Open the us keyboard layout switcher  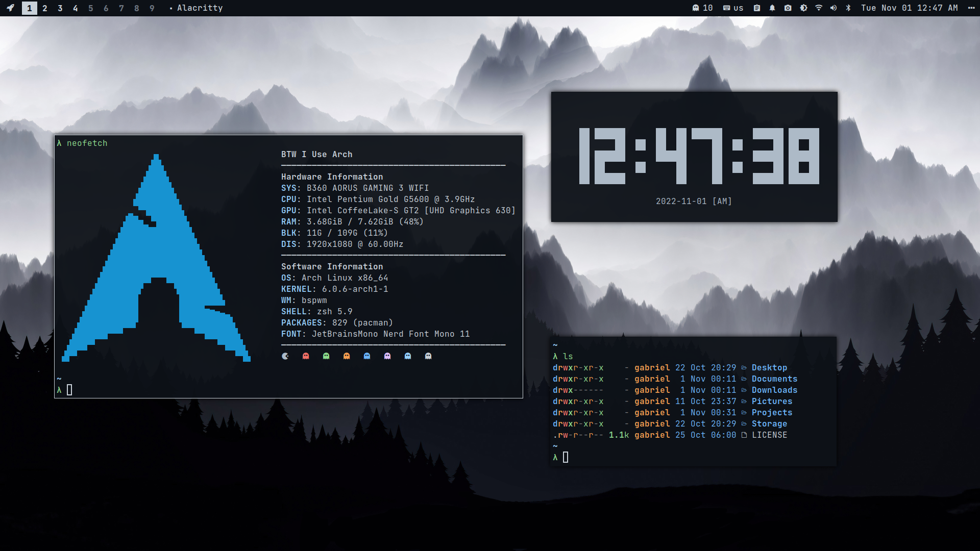point(733,8)
